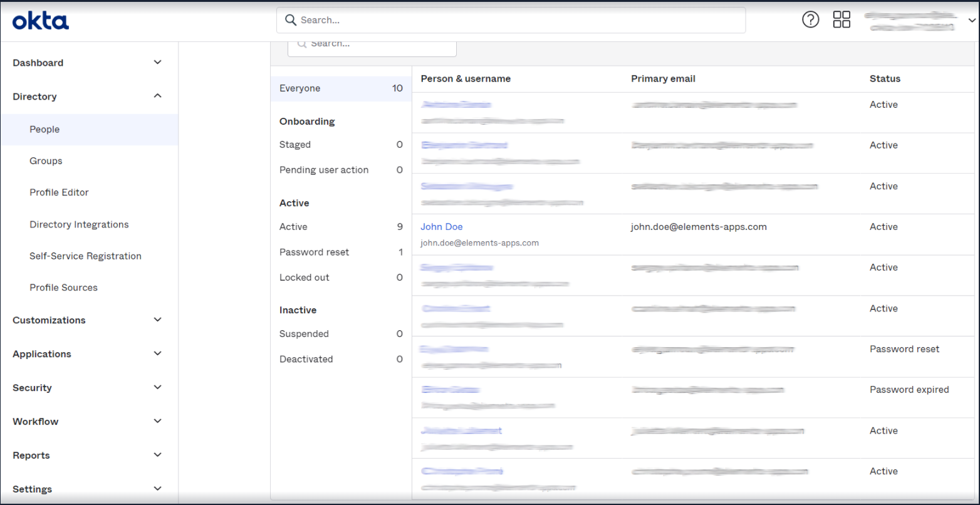Select Directory Integrations in sidebar

tap(79, 224)
